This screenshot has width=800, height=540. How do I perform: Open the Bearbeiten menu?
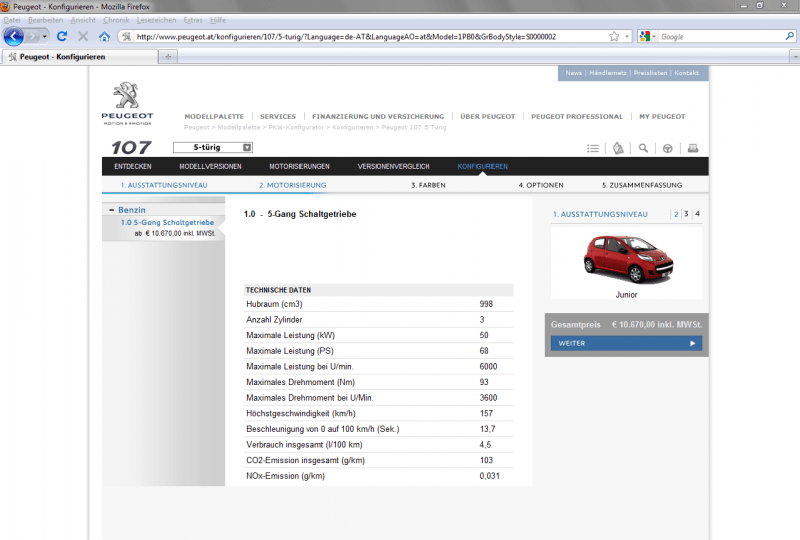(45, 20)
